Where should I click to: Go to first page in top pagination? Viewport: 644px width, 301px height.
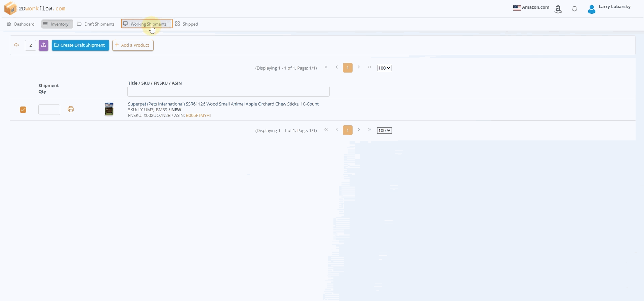(x=326, y=67)
